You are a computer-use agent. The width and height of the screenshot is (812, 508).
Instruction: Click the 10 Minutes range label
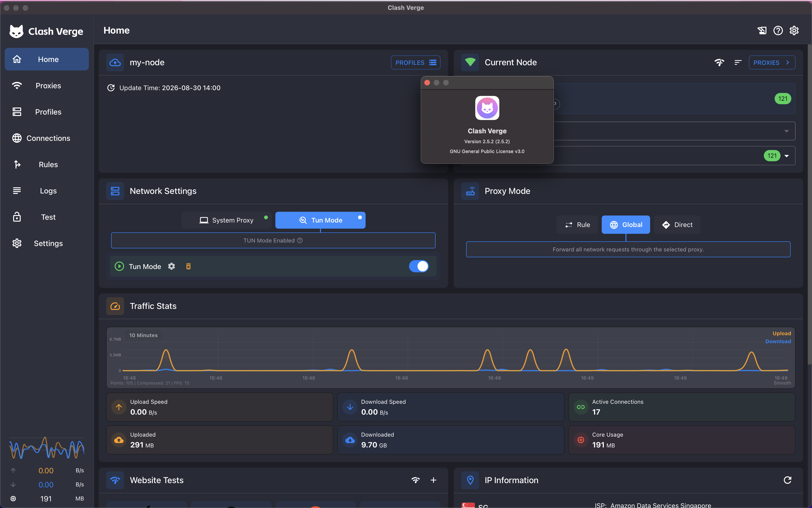pyautogui.click(x=143, y=335)
